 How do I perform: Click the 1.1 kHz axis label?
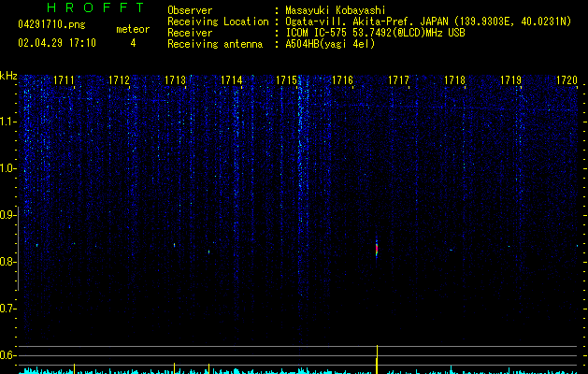pyautogui.click(x=8, y=122)
